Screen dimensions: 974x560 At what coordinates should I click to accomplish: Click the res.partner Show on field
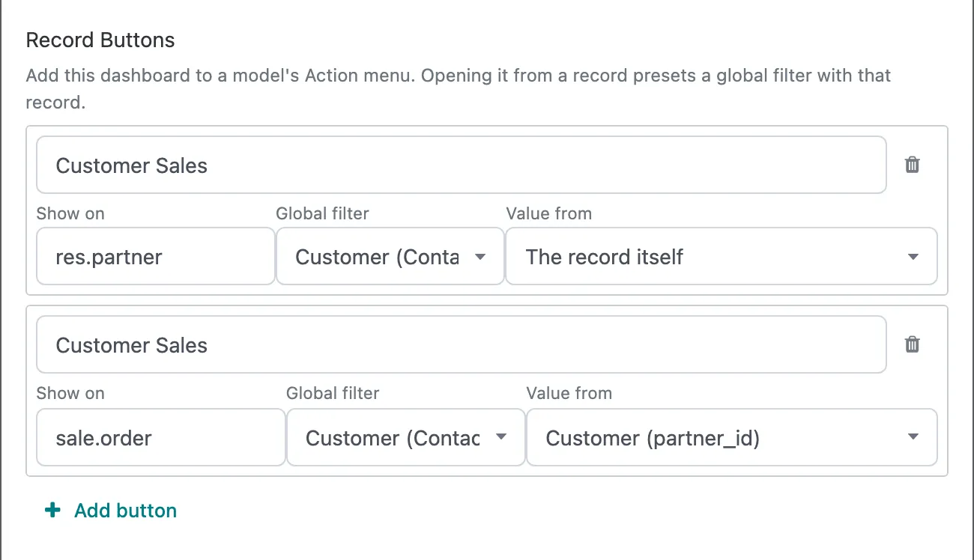click(x=156, y=257)
